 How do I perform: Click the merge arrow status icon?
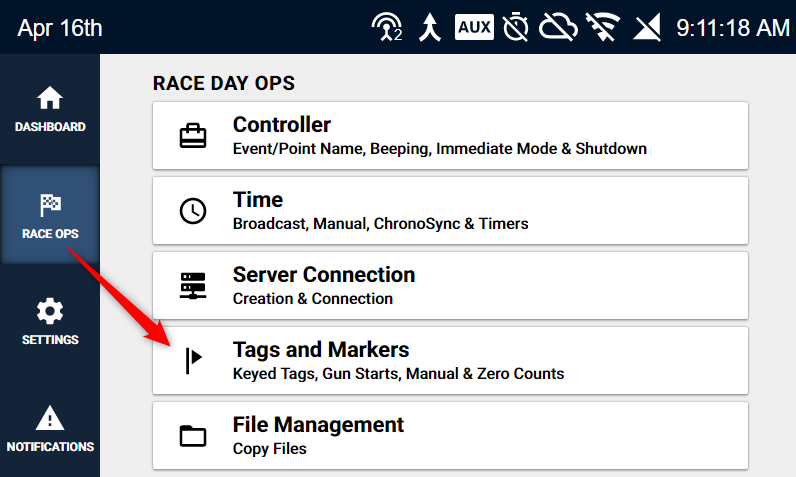pos(429,27)
